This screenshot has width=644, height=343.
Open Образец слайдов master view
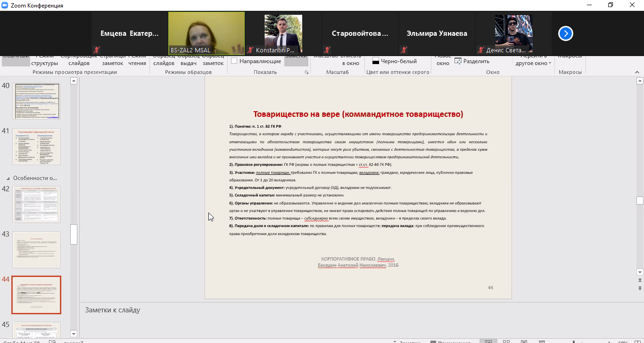click(164, 60)
